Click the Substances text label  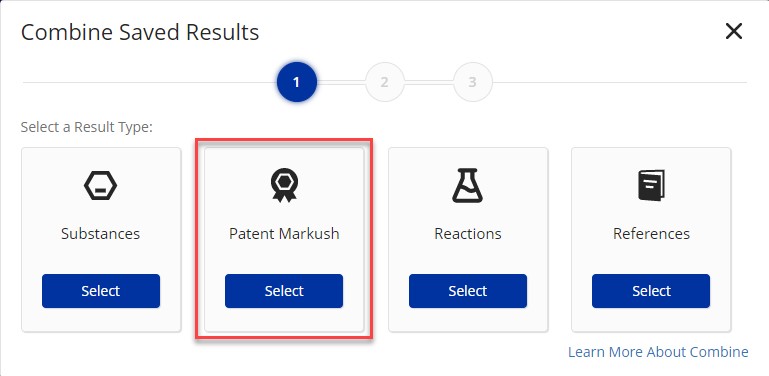(101, 233)
